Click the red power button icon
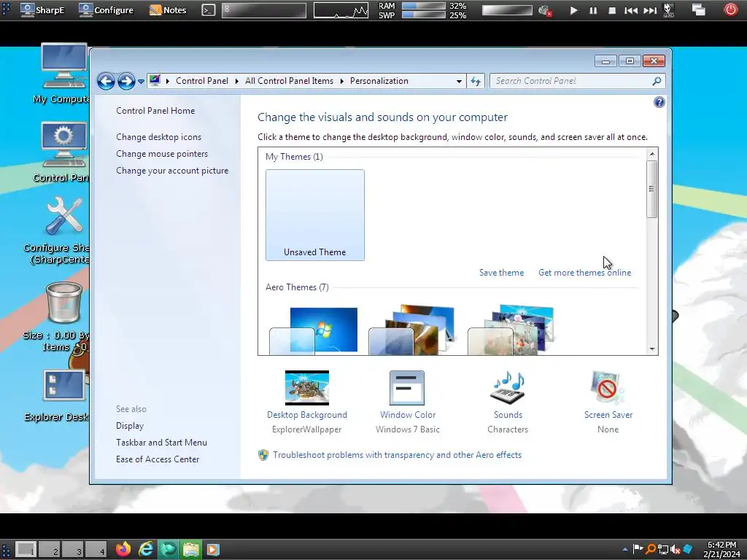 point(730,9)
